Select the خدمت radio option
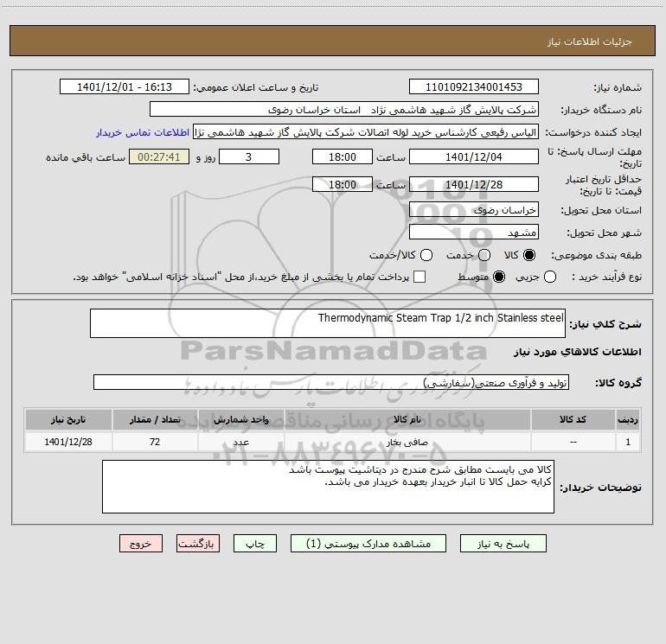The width and height of the screenshot is (666, 644). click(x=484, y=255)
